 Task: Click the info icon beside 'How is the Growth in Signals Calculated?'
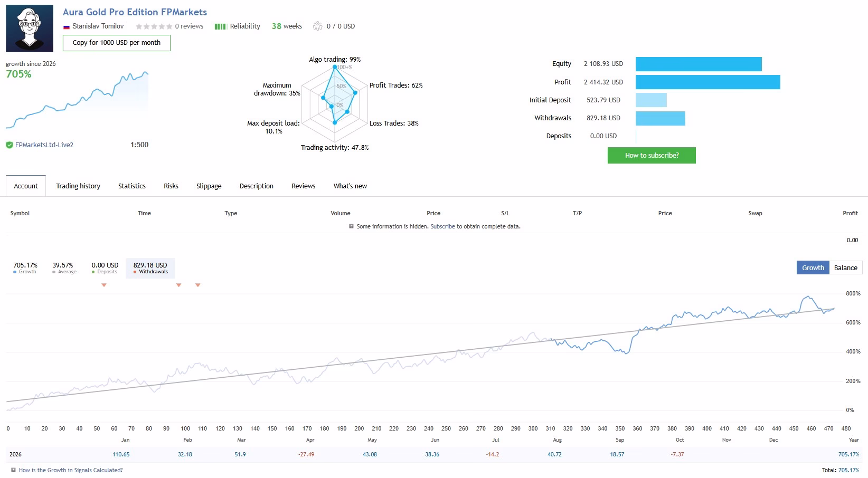[x=13, y=470]
